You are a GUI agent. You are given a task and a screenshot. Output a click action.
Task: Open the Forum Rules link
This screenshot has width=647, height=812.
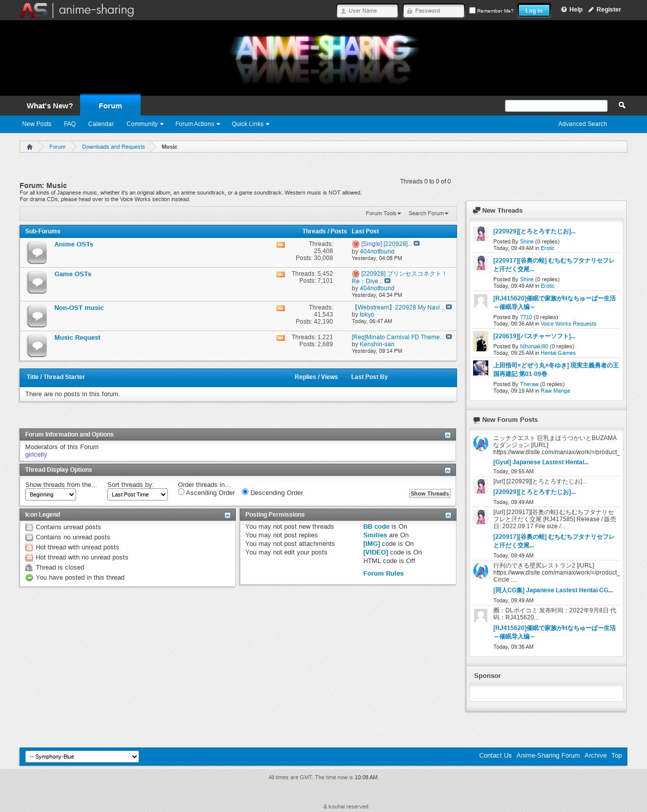click(x=383, y=574)
